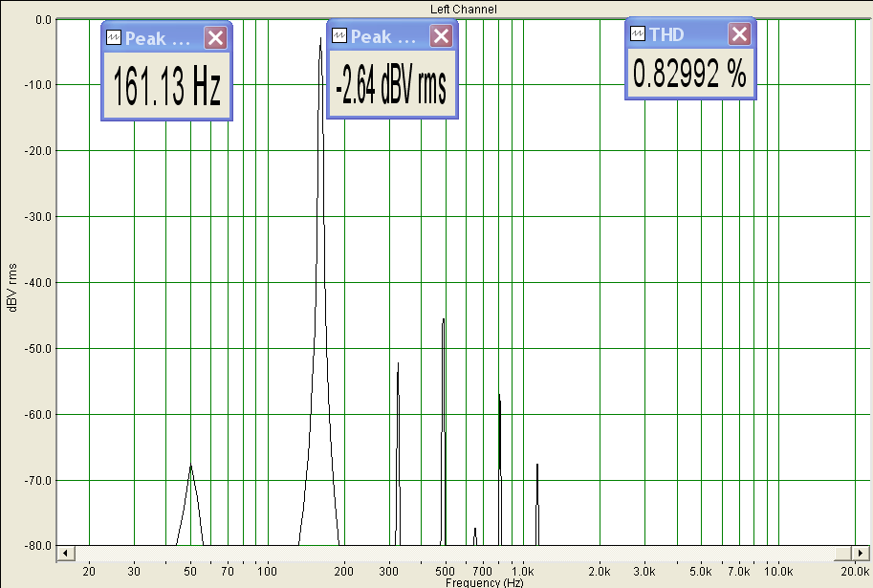The image size is (873, 588).
Task: Close the THD readout window
Action: [x=739, y=34]
